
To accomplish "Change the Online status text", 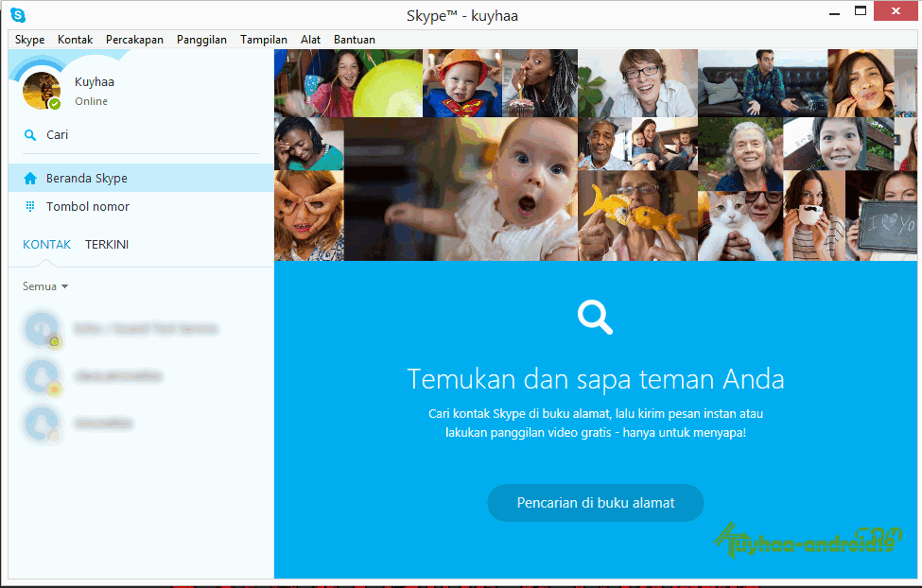I will click(91, 101).
